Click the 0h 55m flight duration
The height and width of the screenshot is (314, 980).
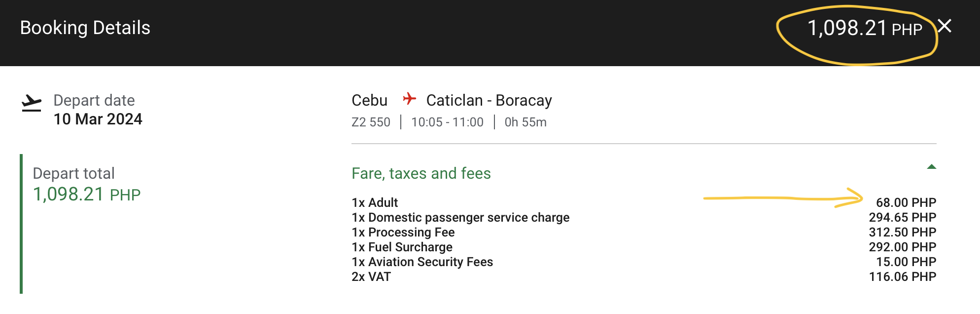tap(525, 122)
